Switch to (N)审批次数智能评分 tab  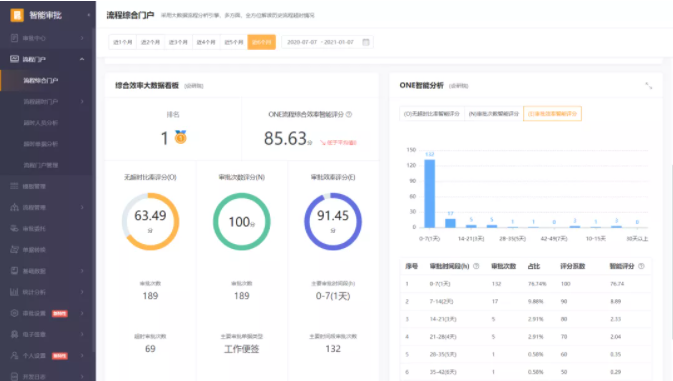494,114
